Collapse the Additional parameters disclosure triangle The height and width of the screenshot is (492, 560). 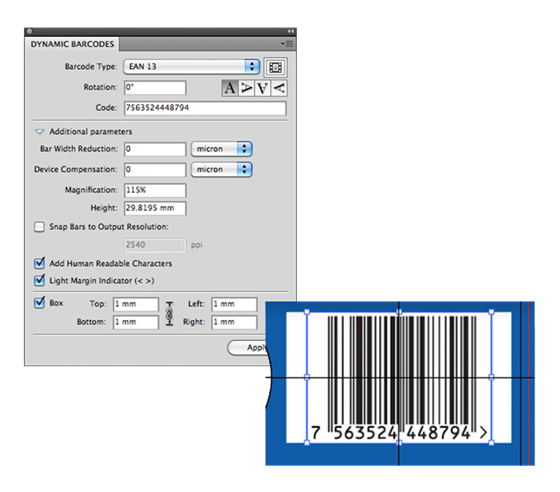(39, 132)
